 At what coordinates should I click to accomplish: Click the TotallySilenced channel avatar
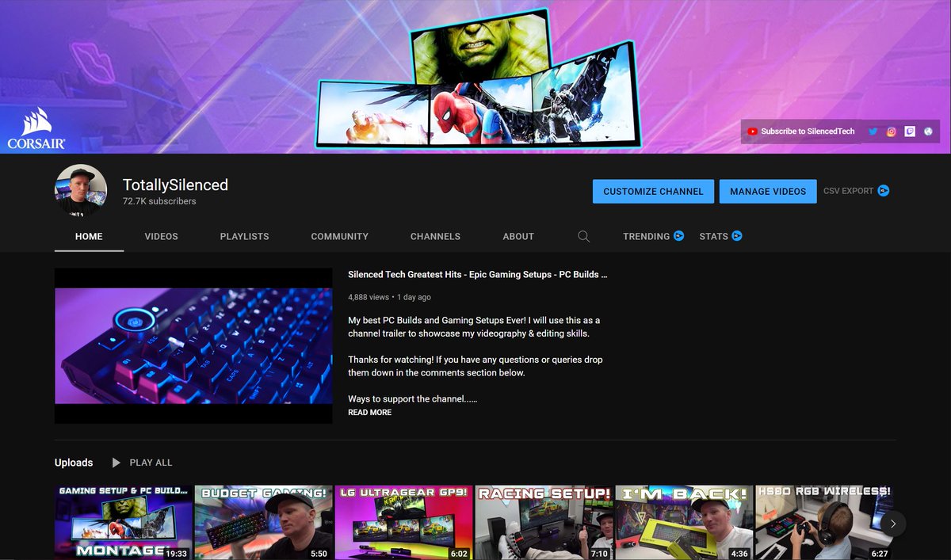[x=81, y=191]
